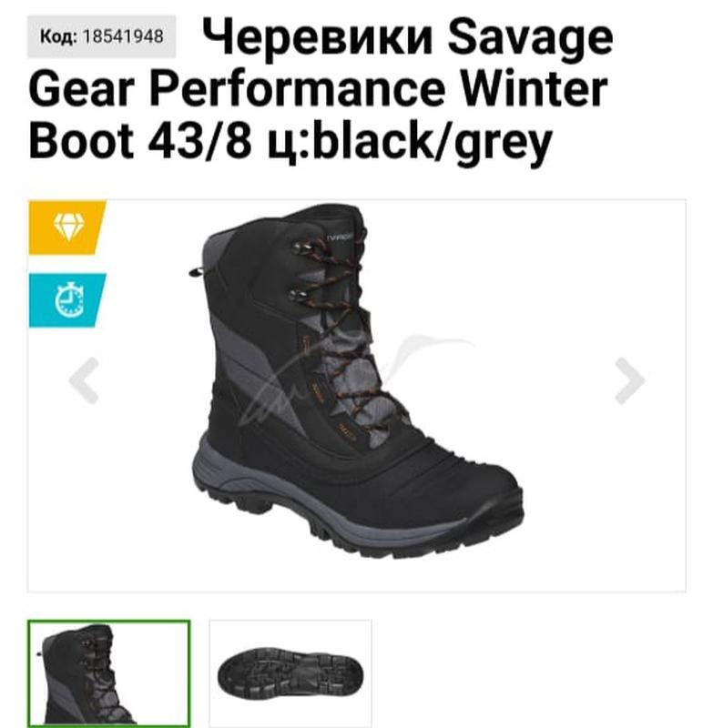Open the main boot product image
The width and height of the screenshot is (713, 728).
(357, 380)
